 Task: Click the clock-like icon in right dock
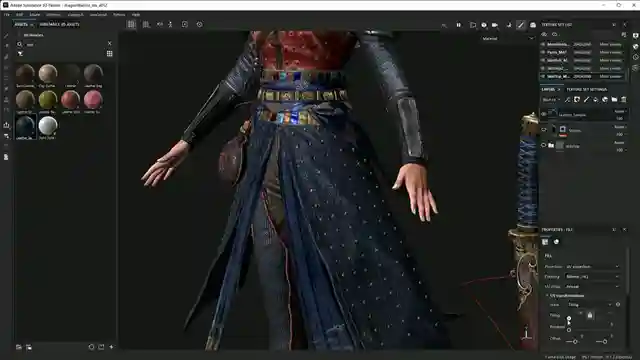(x=635, y=58)
